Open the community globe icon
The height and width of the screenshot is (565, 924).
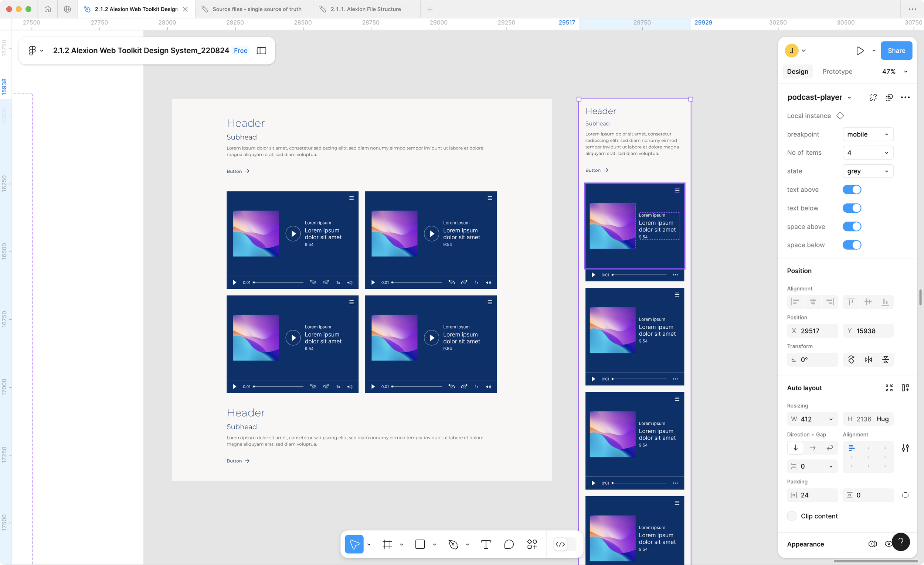pyautogui.click(x=68, y=9)
